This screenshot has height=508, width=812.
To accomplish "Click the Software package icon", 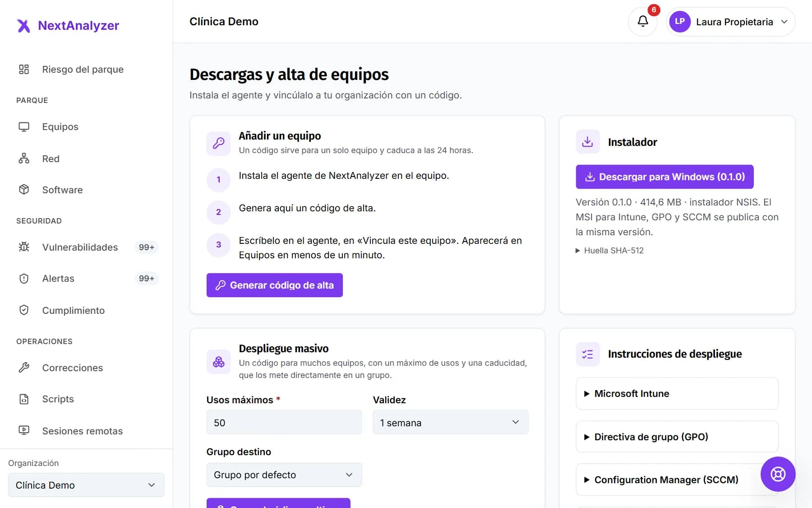I will 24,190.
